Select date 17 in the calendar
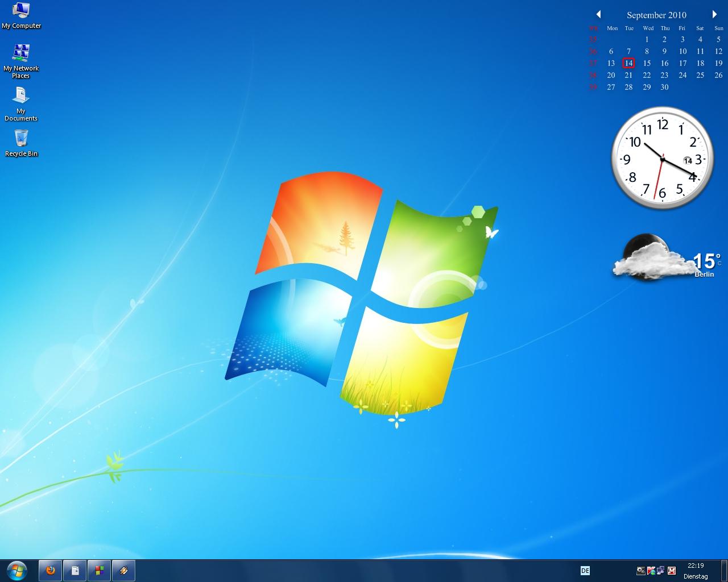Screen dimensions: 728x582 pos(682,63)
